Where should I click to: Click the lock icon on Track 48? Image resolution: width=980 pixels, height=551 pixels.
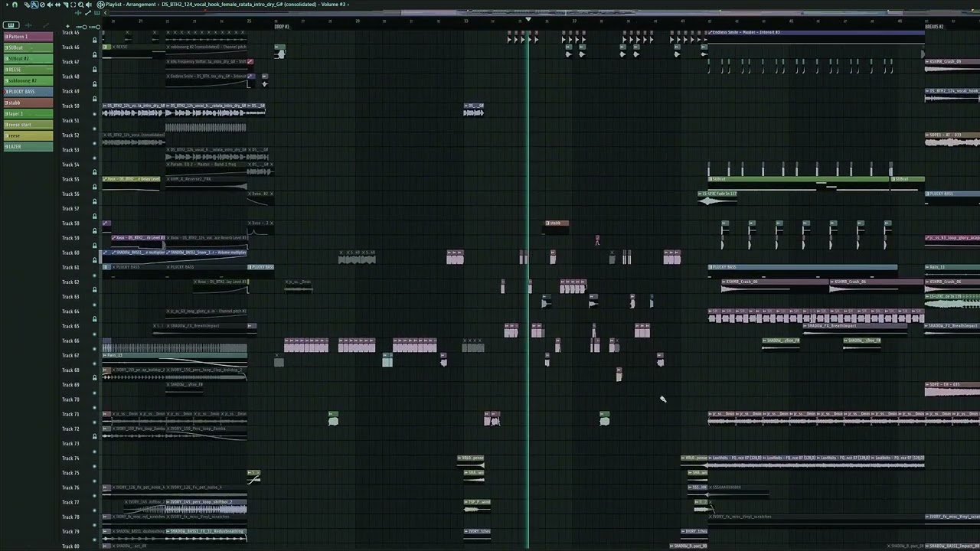tap(95, 83)
